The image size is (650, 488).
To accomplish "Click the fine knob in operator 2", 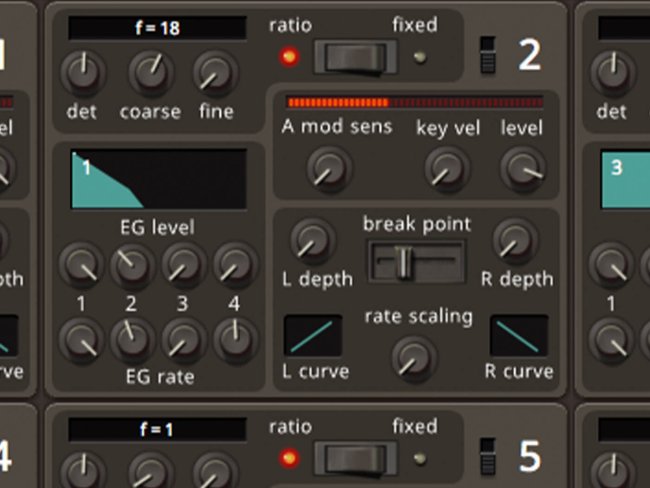I will (x=213, y=71).
